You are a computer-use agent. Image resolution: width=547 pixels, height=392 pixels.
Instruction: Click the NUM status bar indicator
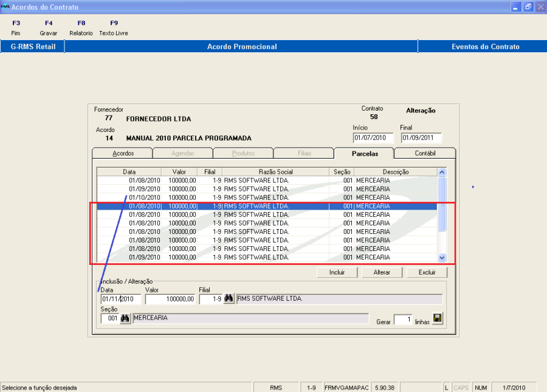(481, 388)
